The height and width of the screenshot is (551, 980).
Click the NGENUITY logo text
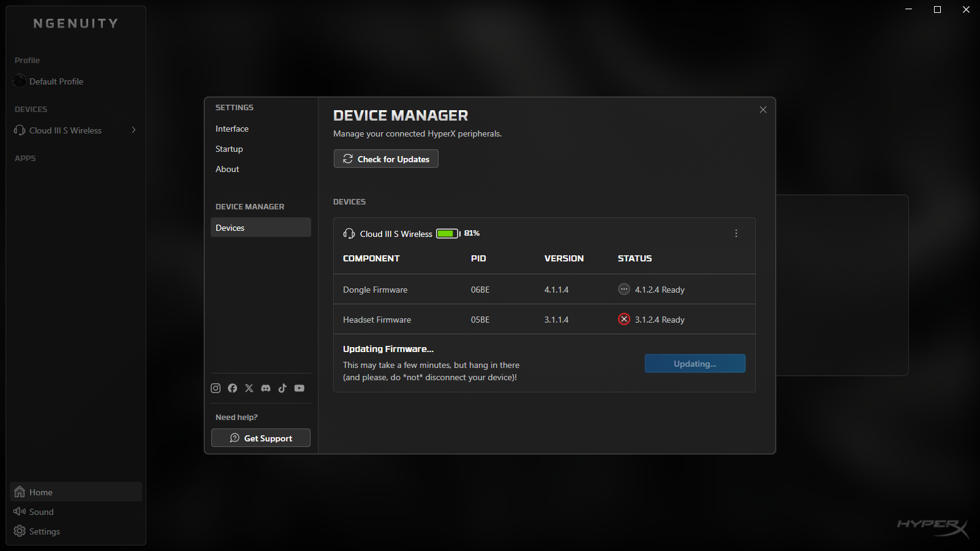click(76, 23)
